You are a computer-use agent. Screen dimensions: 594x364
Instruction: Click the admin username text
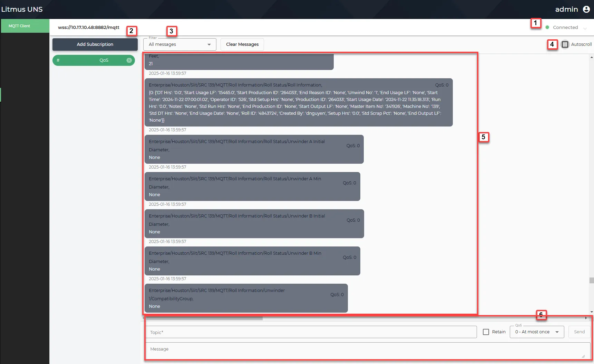(566, 9)
